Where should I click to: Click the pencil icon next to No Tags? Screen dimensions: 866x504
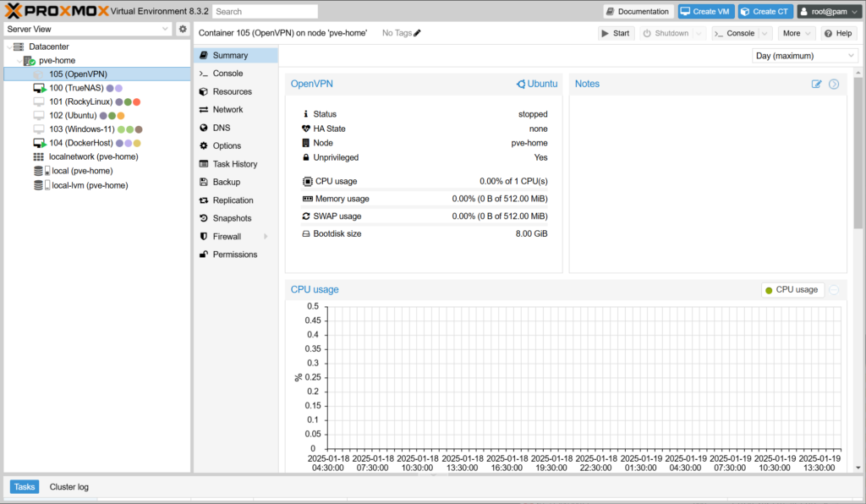click(417, 33)
